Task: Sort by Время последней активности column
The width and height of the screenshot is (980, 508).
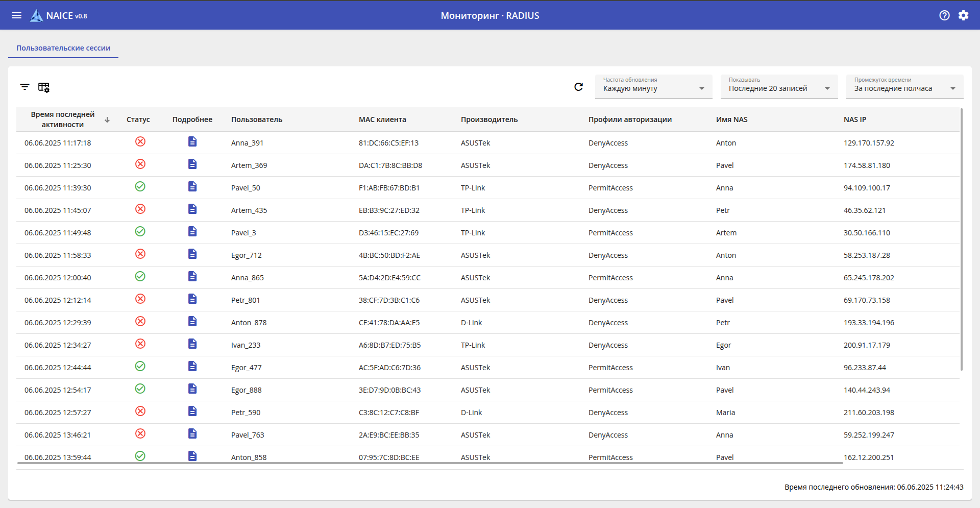Action: 63,119
